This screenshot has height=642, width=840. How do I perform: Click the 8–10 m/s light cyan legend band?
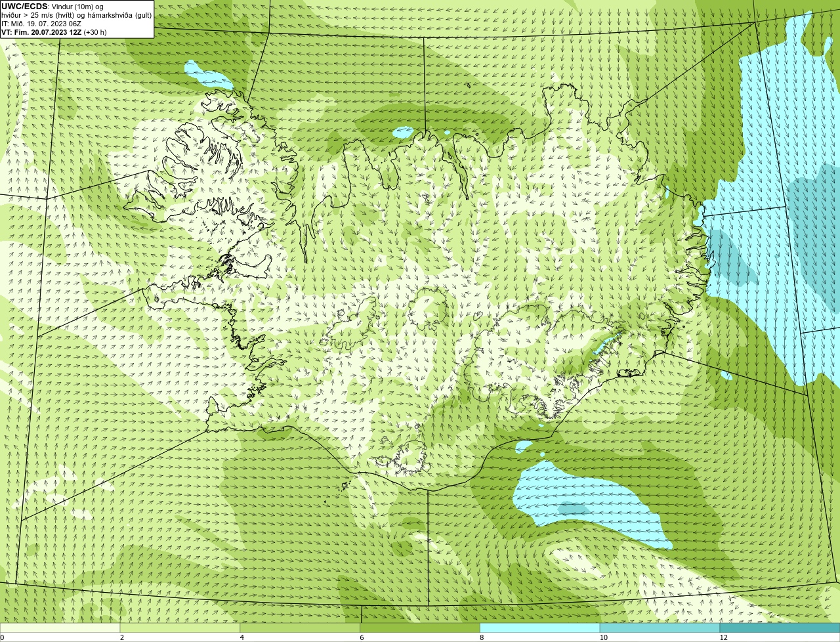coord(540,628)
